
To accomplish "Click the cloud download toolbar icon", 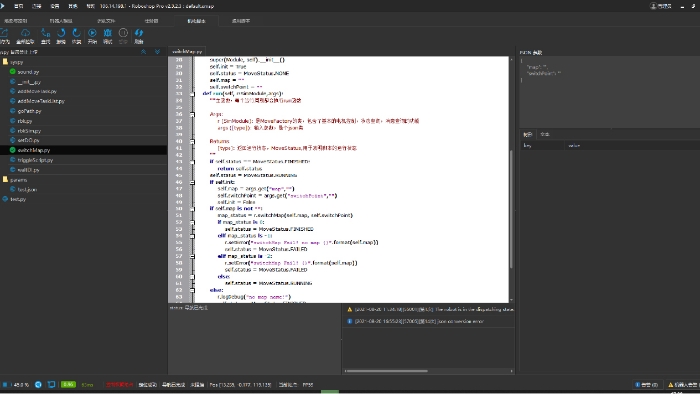I will (25, 33).
